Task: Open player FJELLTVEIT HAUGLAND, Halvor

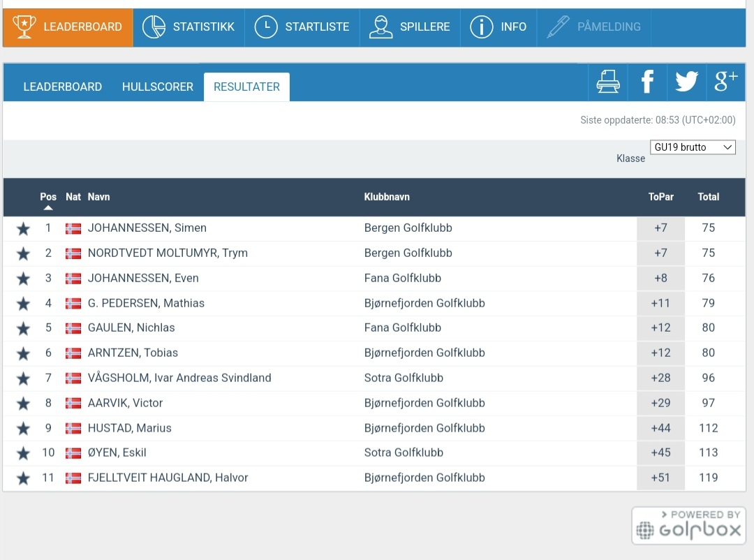Action: (168, 478)
